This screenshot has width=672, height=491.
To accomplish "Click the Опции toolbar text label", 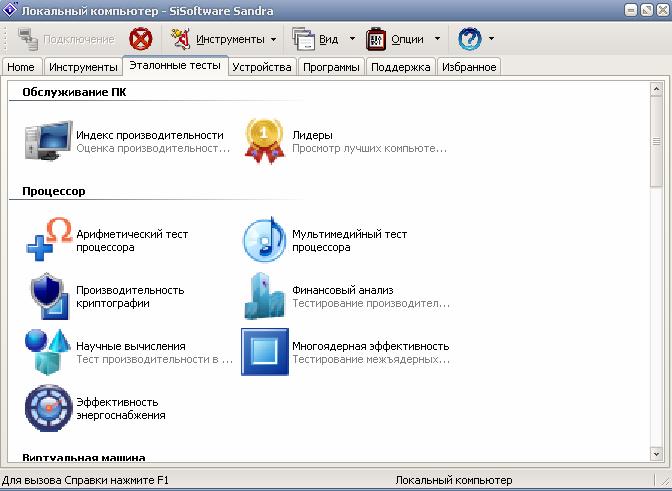I will coord(407,39).
